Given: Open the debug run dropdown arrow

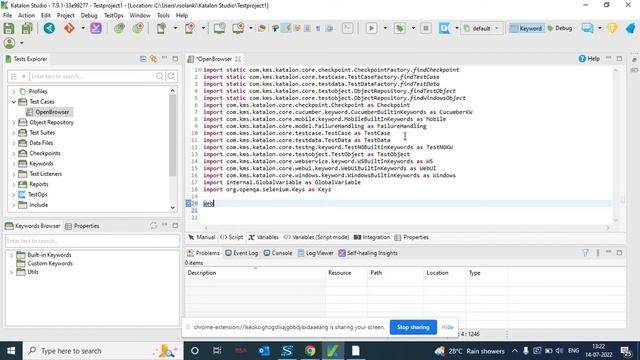Looking at the screenshot, I should pos(413,28).
